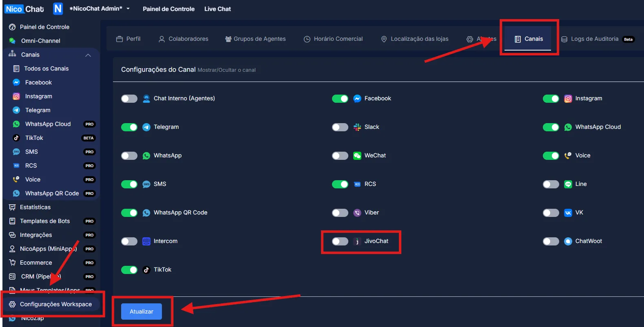
Task: Enable the WhatsApp channel switch
Action: tap(129, 156)
